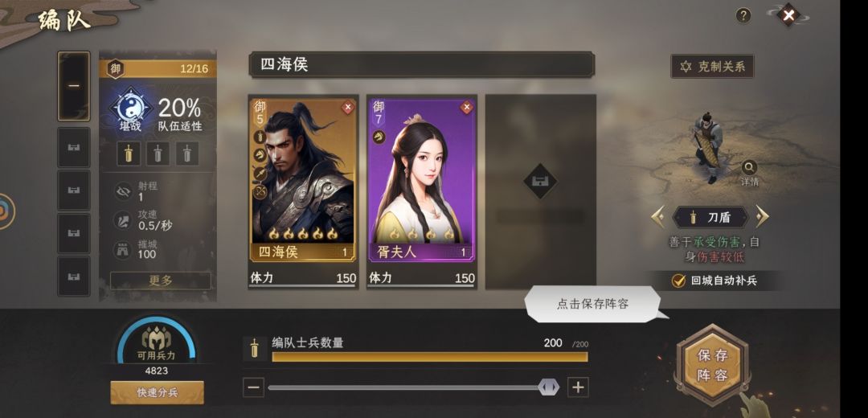The width and height of the screenshot is (868, 418).
Task: Tap the empty third hero slot
Action: [540, 191]
